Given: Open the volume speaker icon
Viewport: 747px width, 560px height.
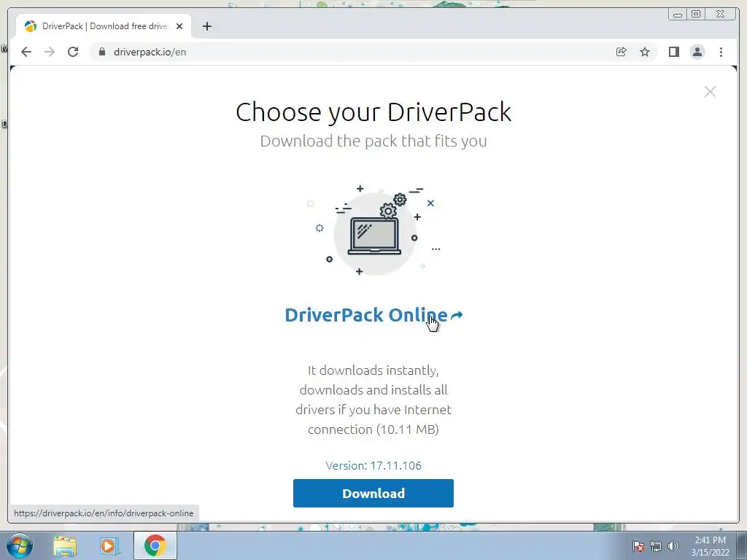Looking at the screenshot, I should pos(673,546).
